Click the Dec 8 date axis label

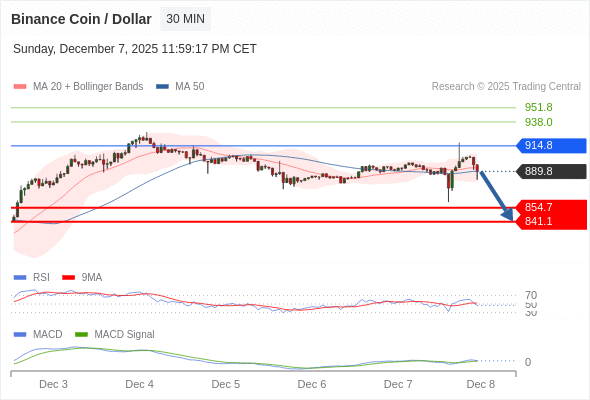point(481,384)
